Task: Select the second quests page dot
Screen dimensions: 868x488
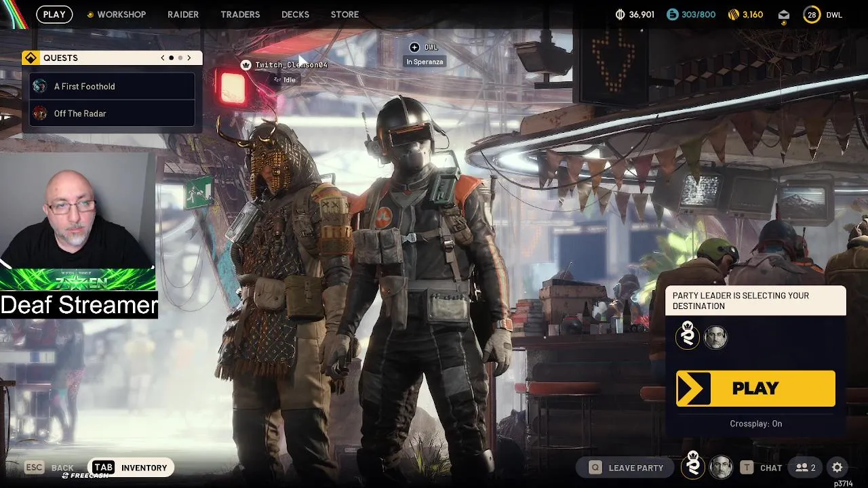Action: 180,58
